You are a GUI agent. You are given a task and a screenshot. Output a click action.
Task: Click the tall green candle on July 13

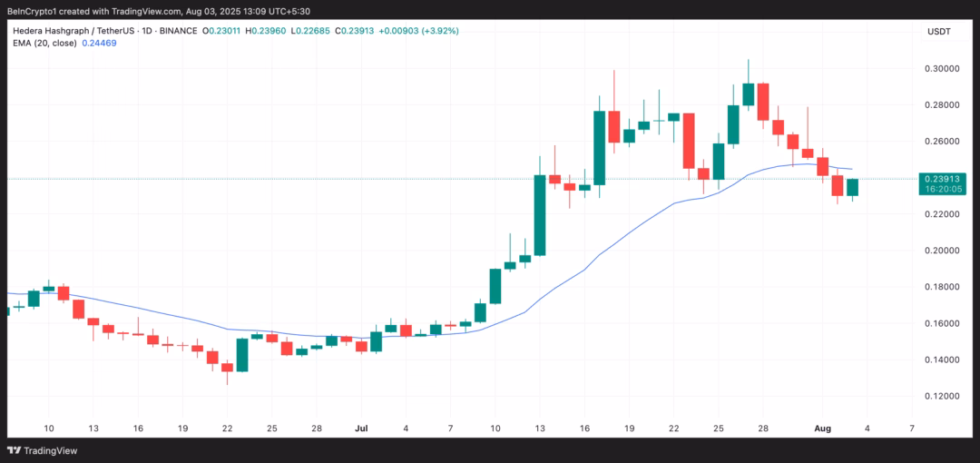click(540, 214)
